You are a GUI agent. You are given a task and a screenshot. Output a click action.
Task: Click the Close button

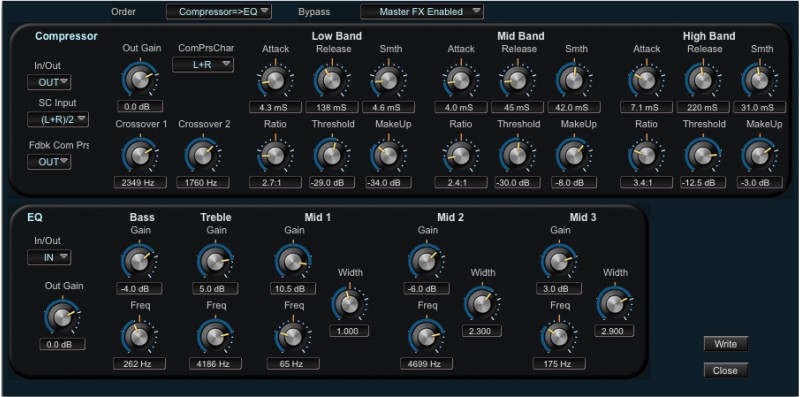click(726, 370)
